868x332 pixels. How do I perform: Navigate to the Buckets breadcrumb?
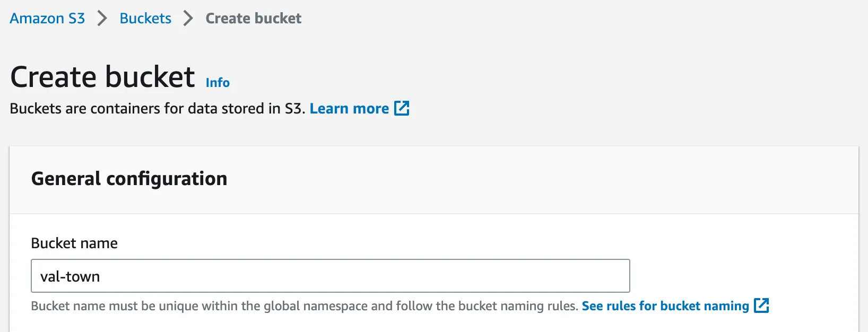(x=145, y=19)
